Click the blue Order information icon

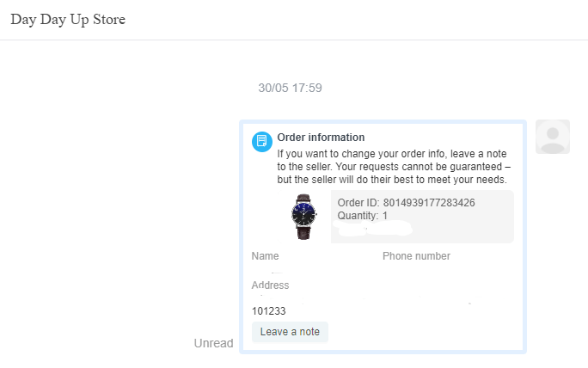(262, 142)
